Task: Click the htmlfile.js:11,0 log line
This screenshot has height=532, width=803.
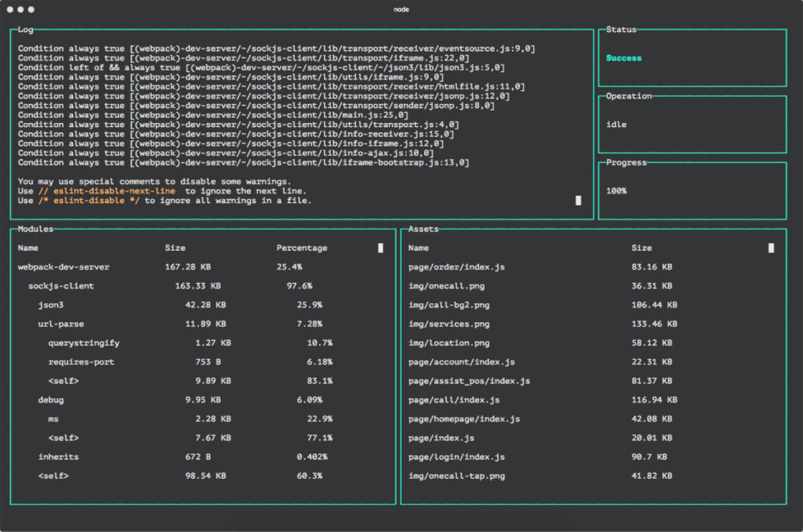Action: (271, 87)
